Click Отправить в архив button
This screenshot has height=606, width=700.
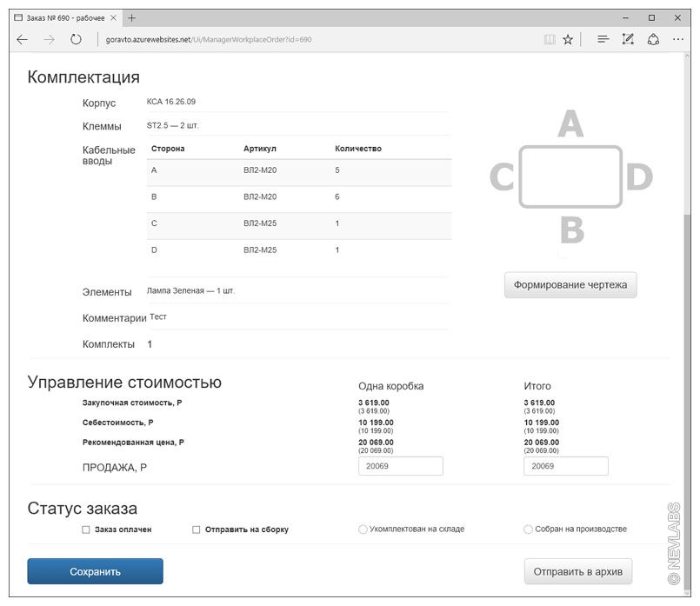click(x=577, y=571)
